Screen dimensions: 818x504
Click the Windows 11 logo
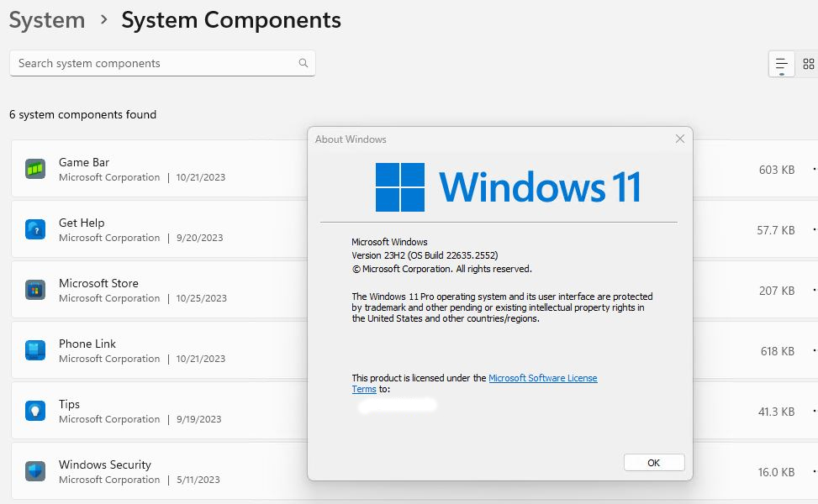tap(400, 187)
